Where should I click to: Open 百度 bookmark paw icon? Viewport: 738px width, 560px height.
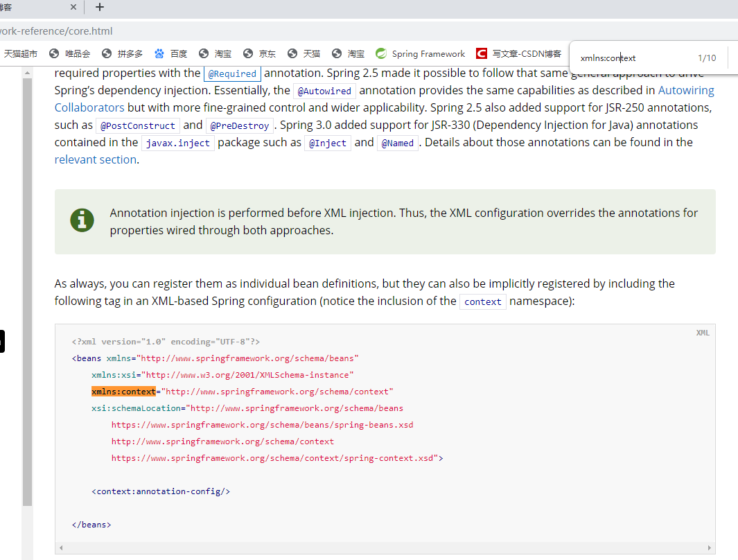point(159,53)
